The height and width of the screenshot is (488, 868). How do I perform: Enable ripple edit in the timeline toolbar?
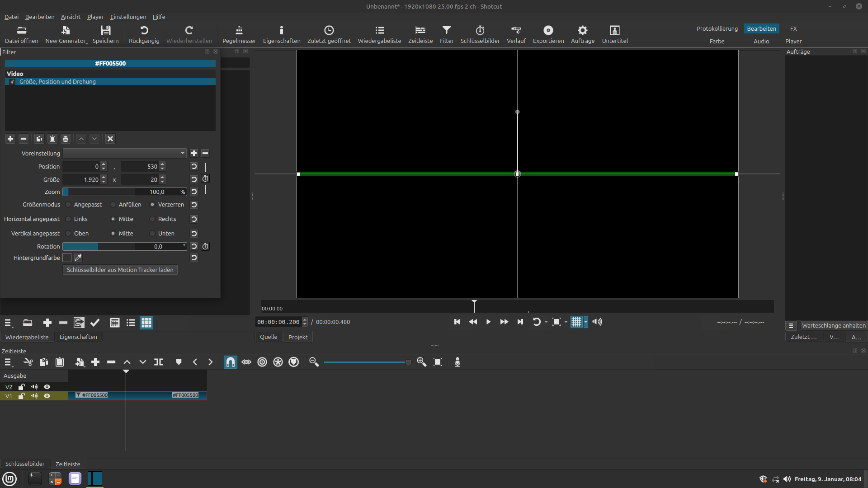point(262,362)
